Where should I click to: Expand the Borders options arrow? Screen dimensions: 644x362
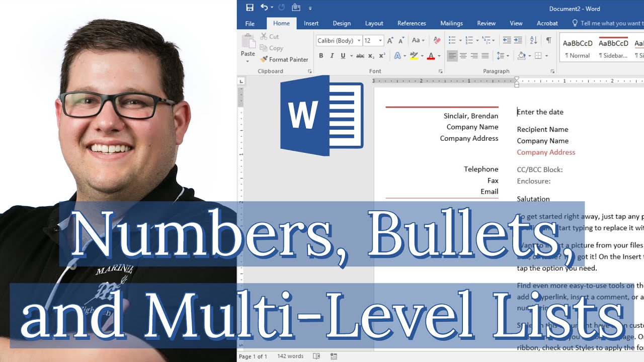click(546, 56)
